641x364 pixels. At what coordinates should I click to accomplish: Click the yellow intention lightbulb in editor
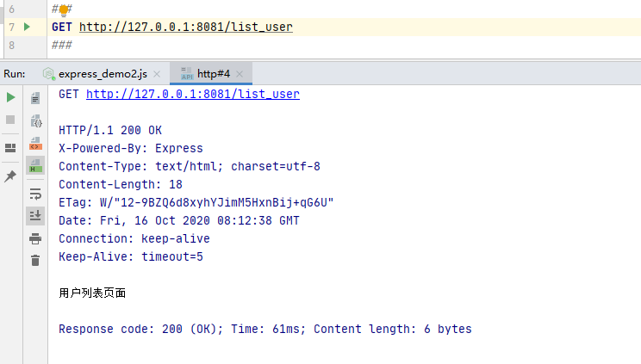point(63,10)
